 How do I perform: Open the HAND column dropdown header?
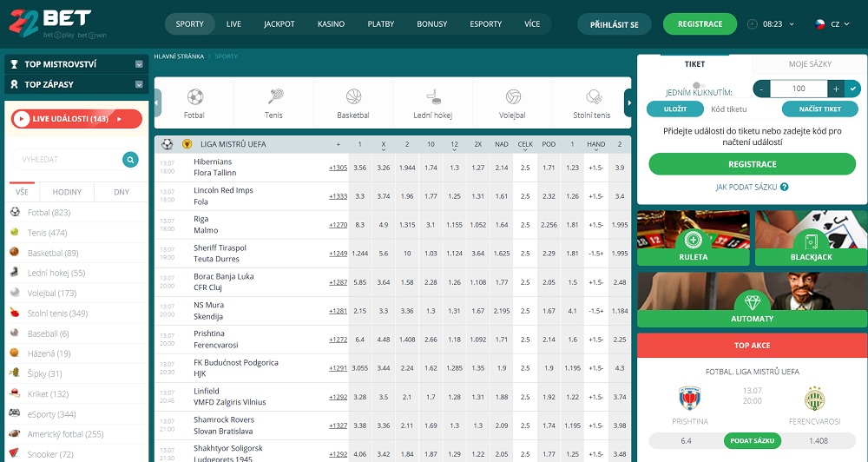tap(595, 146)
